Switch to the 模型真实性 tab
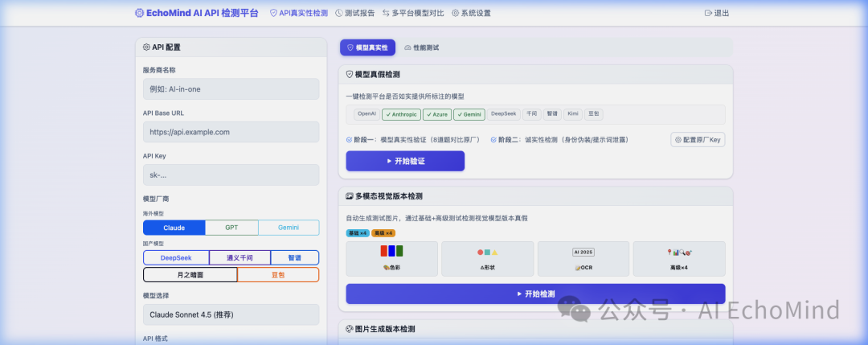The width and height of the screenshot is (868, 345). 367,47
